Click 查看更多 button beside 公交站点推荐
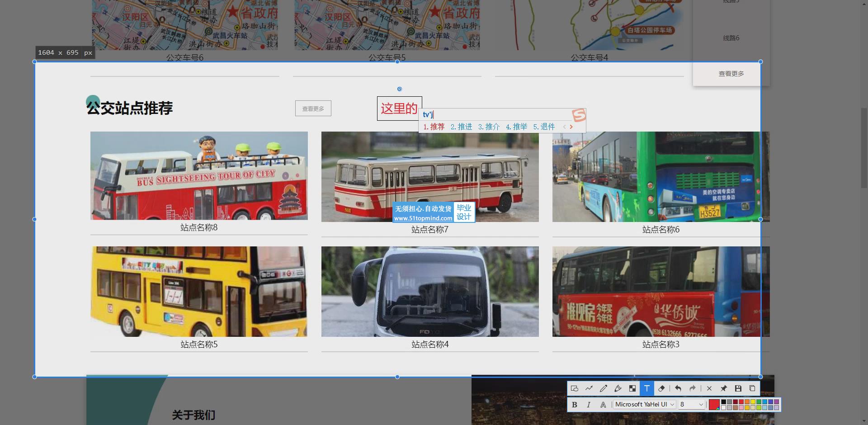 313,109
